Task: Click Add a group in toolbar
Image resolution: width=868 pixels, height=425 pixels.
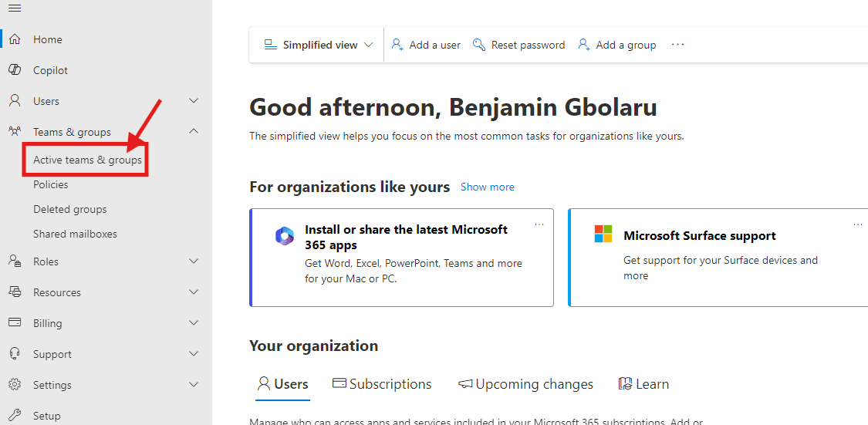Action: 616,45
